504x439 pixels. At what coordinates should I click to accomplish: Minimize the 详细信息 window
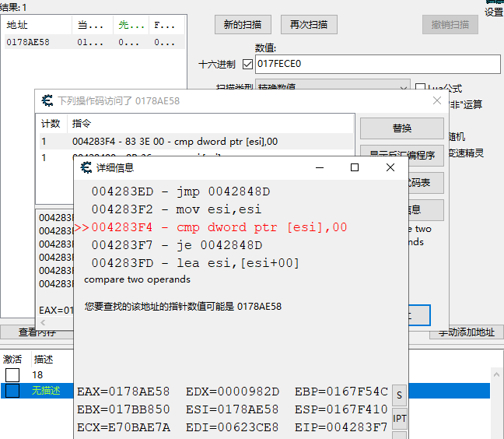click(x=320, y=167)
